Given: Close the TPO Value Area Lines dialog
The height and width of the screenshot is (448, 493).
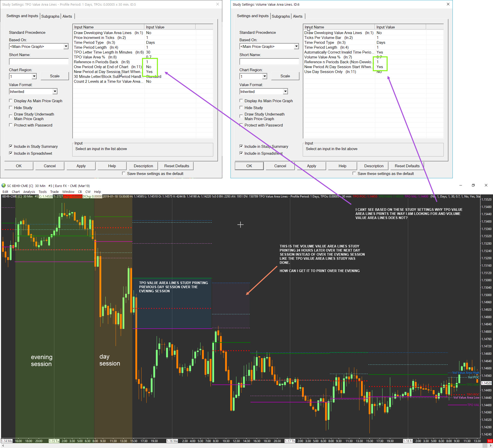Looking at the screenshot, I should point(217,4).
